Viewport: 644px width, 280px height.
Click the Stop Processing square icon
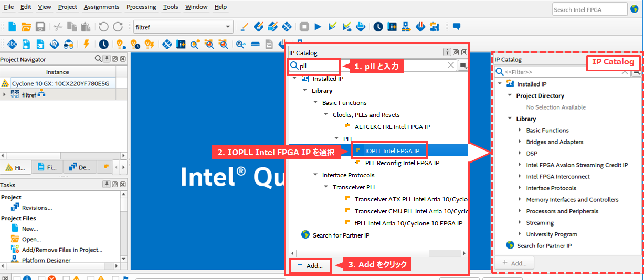(x=304, y=27)
